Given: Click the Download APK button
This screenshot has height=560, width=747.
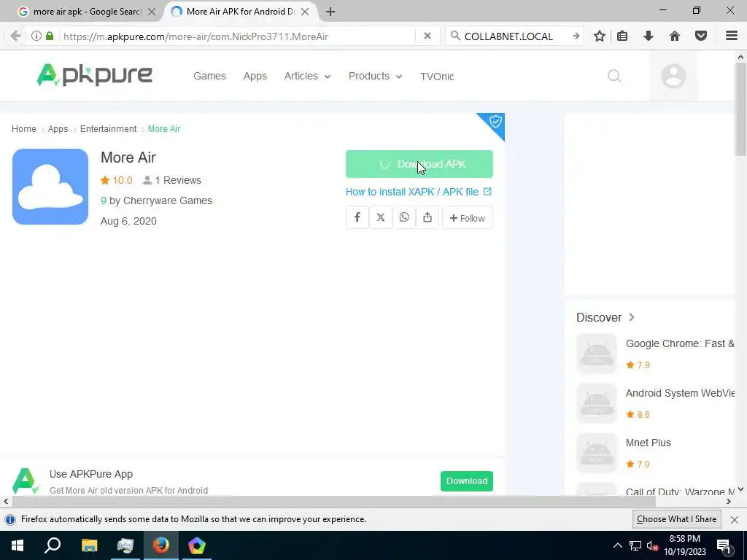Looking at the screenshot, I should 419,164.
